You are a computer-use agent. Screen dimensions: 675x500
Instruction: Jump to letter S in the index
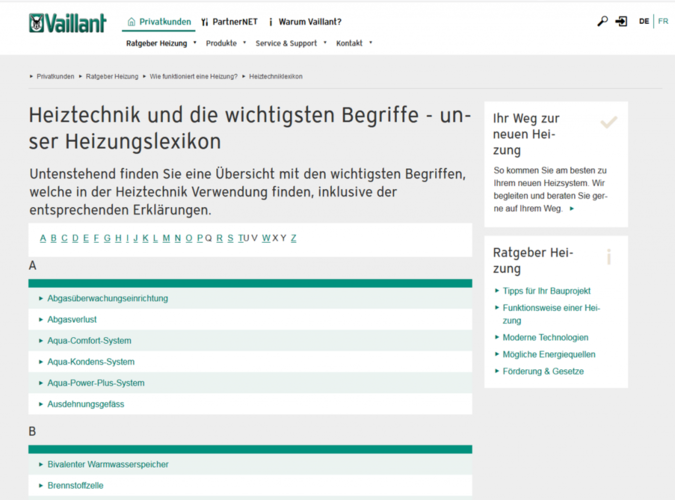point(230,238)
